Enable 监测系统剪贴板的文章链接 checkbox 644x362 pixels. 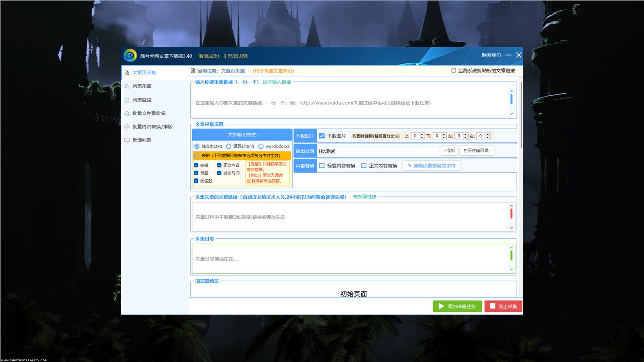454,71
